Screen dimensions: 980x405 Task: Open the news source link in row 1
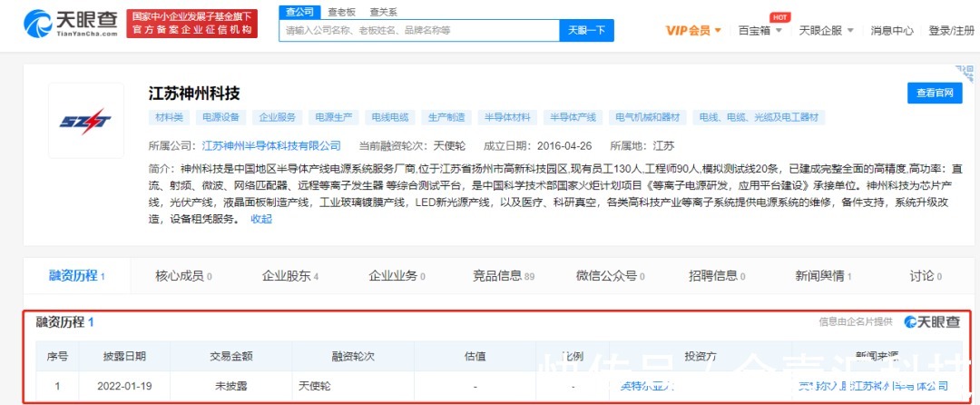tap(874, 386)
